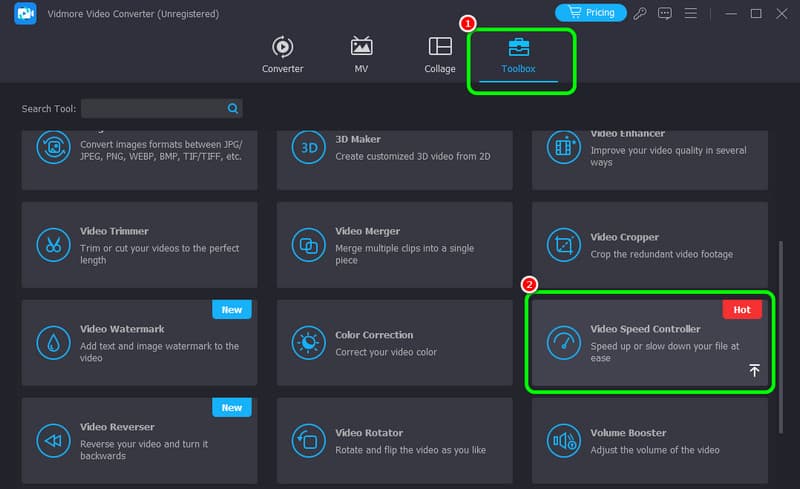
Task: Select the Volume Booster speaker icon
Action: [563, 440]
